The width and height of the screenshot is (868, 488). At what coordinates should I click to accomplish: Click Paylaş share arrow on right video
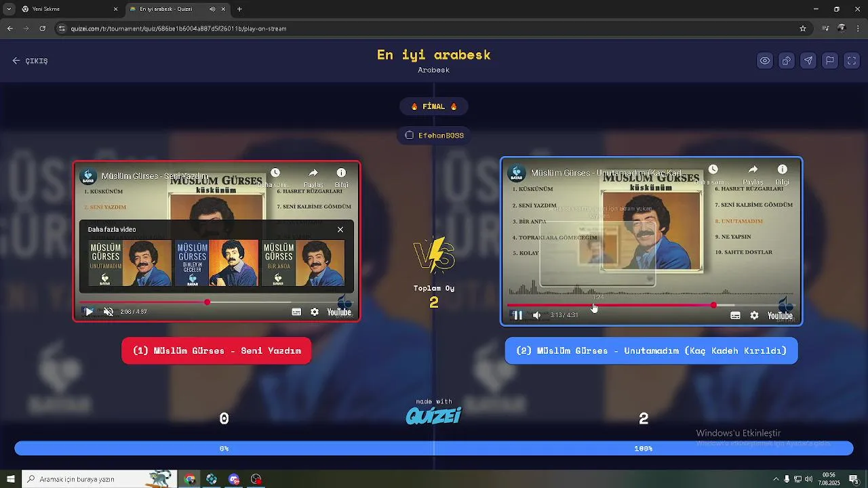(753, 169)
